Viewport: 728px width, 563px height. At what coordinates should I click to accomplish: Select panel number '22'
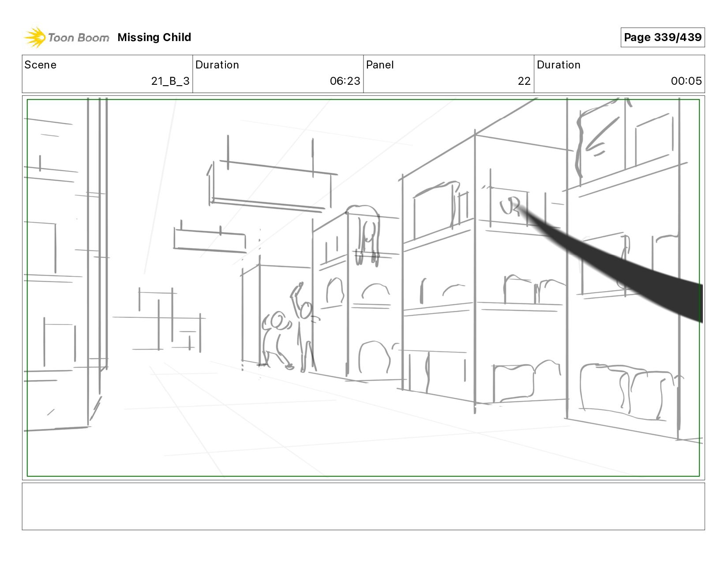point(524,81)
